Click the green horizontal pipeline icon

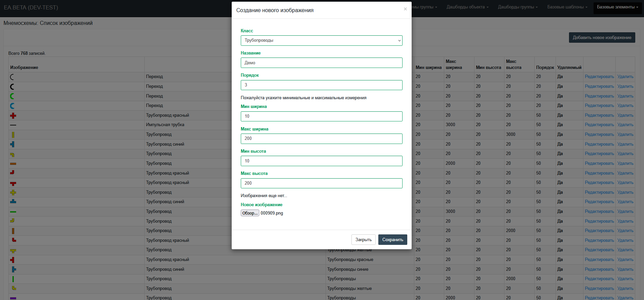(x=13, y=212)
